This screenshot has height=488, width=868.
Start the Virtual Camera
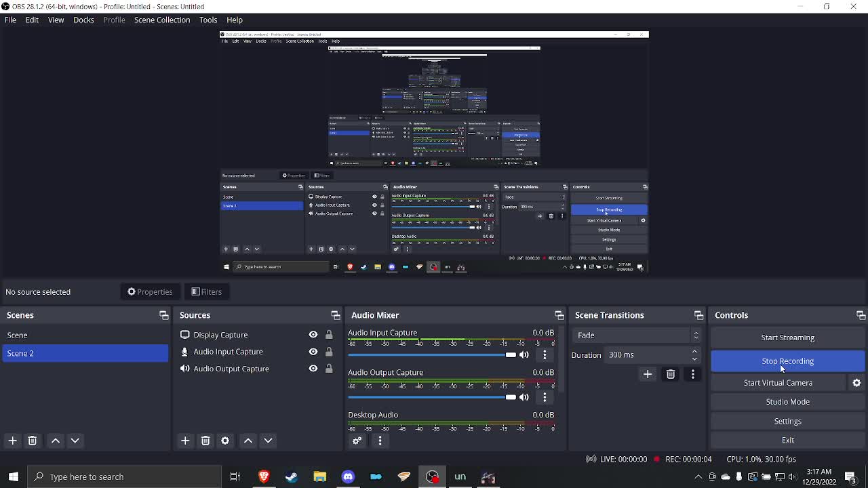coord(778,383)
